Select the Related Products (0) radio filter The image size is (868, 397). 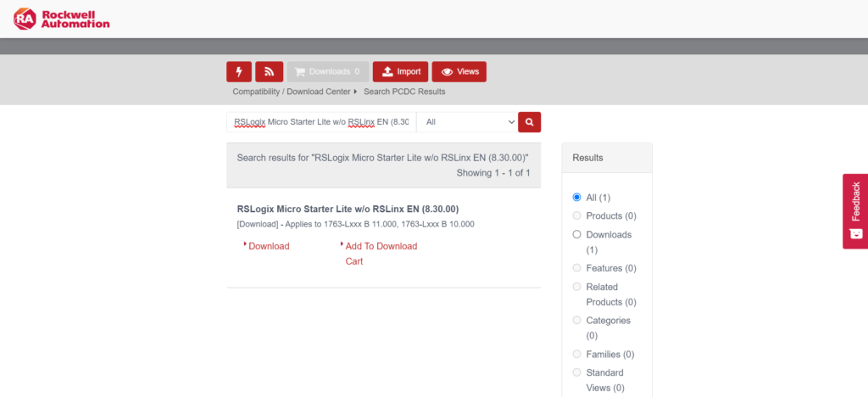(x=576, y=287)
